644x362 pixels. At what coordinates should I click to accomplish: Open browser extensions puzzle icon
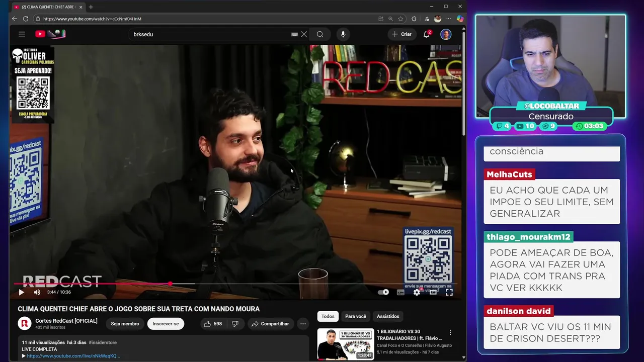(x=414, y=19)
